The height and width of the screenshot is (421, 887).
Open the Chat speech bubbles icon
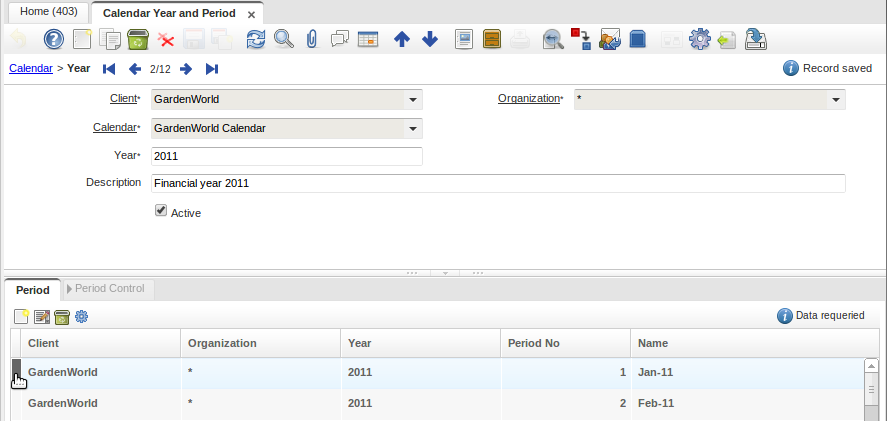click(340, 40)
